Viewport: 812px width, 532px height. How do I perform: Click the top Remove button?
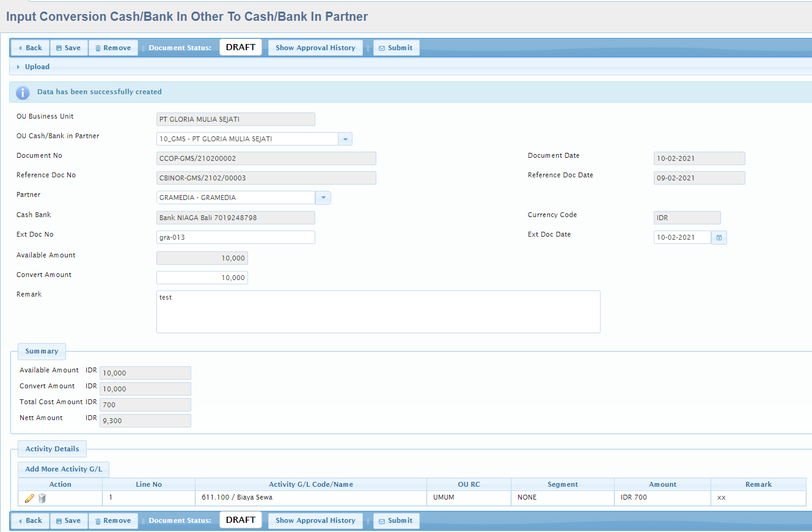click(113, 48)
